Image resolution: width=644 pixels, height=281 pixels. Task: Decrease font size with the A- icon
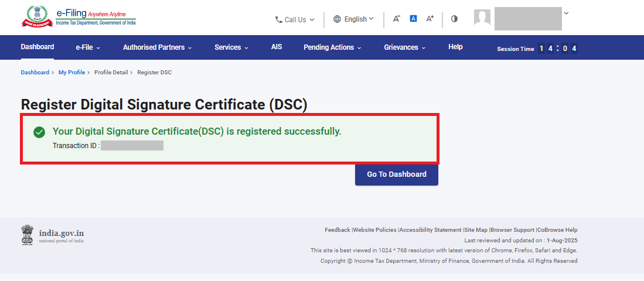tap(397, 19)
